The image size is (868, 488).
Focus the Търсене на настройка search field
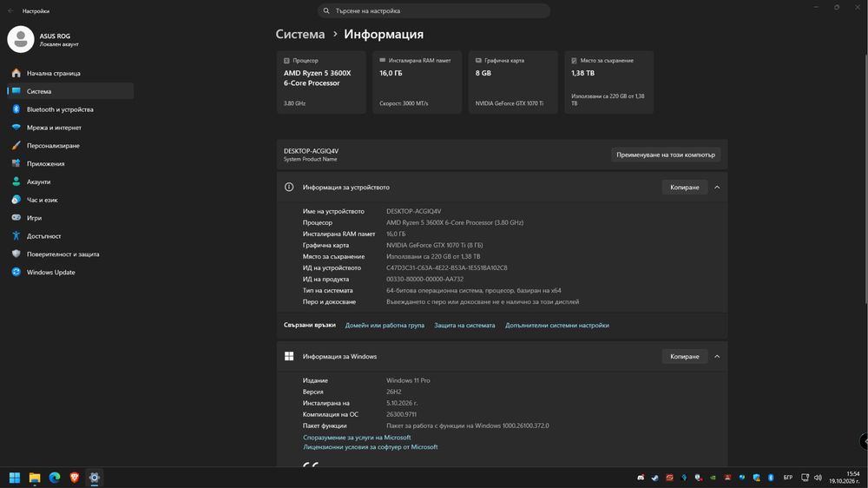coord(433,10)
